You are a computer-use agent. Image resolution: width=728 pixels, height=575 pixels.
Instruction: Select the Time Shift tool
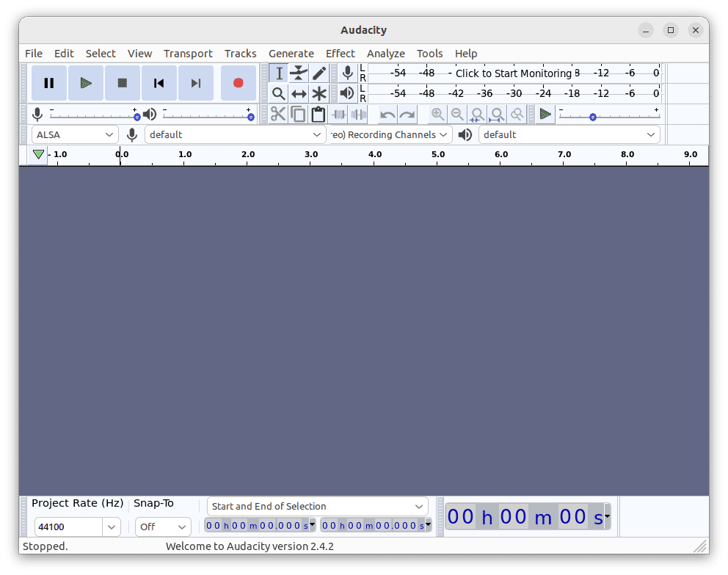coord(299,93)
